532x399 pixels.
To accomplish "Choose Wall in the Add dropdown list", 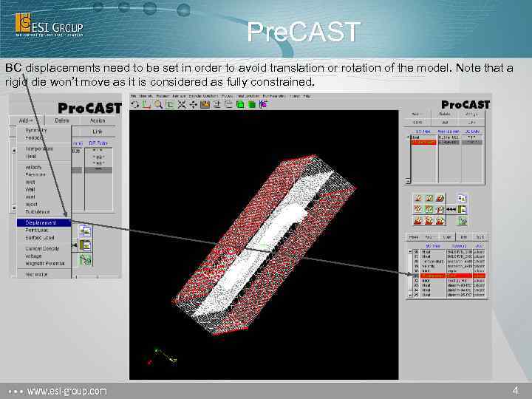I will point(30,190).
